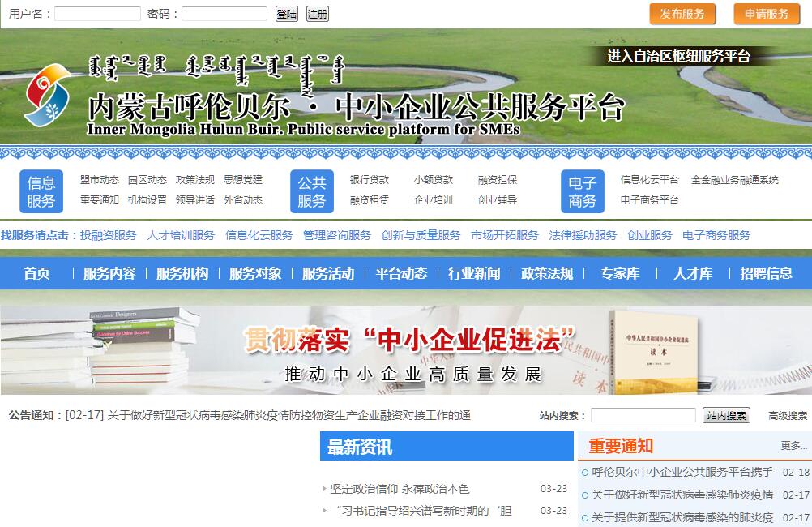Click the site search input box
812x527 pixels.
(x=643, y=415)
